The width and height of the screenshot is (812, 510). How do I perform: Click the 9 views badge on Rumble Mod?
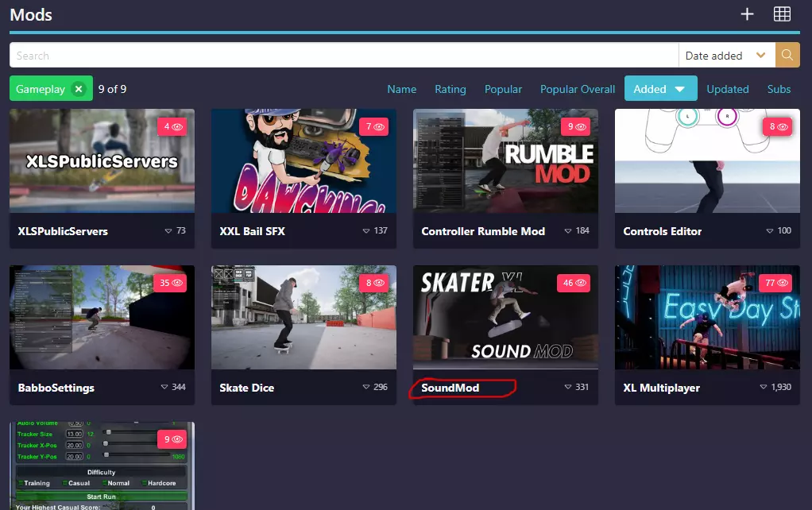pos(576,127)
